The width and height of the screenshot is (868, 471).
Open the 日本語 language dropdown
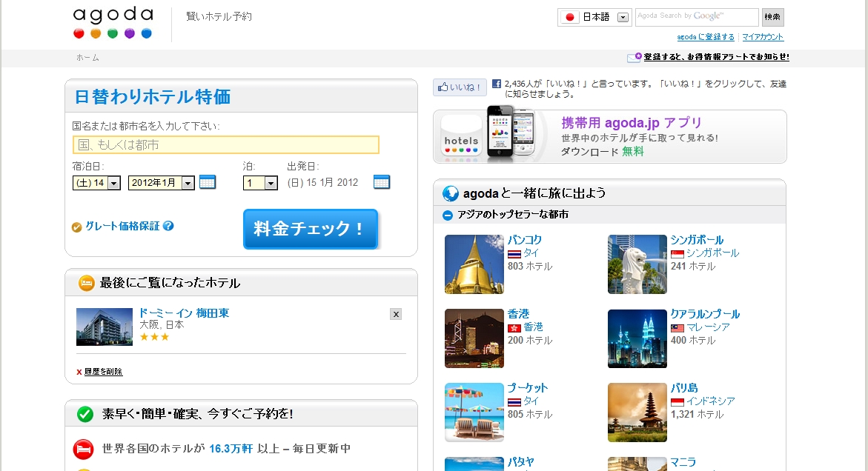(x=594, y=17)
